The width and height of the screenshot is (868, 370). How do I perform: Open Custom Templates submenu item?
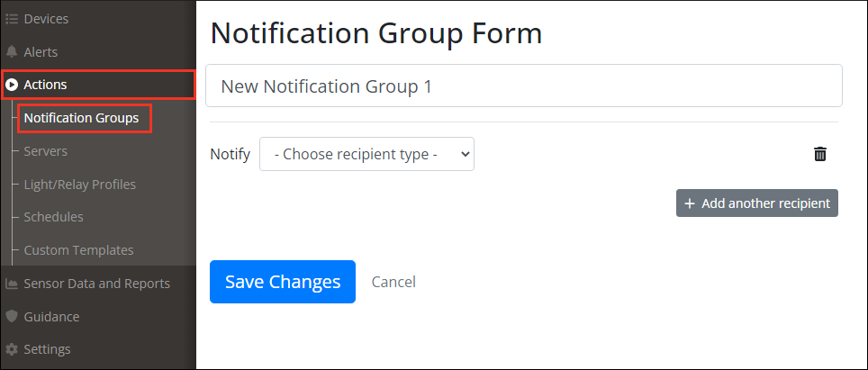[x=78, y=250]
